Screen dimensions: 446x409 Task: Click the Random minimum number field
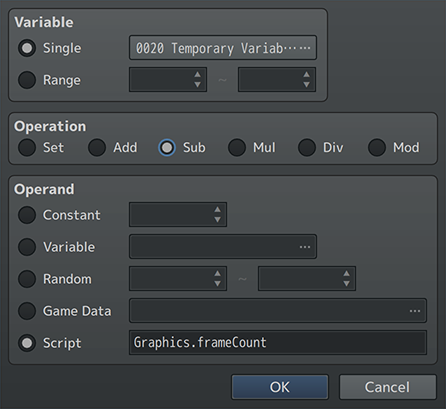(x=178, y=278)
